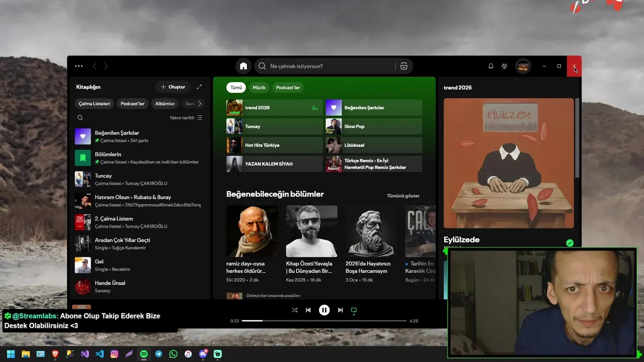Skip to next track
The height and width of the screenshot is (362, 644).
pos(341,310)
